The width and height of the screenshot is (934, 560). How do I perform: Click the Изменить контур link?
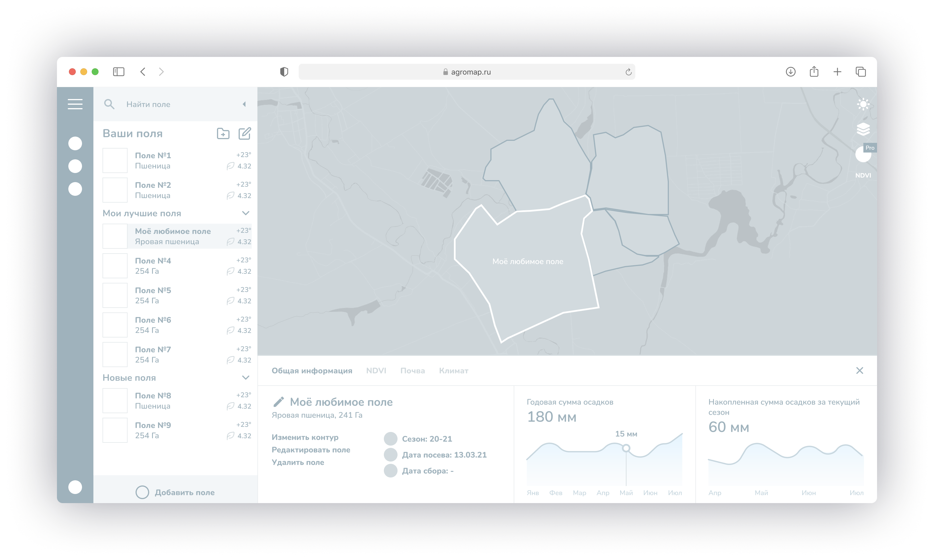coord(305,437)
